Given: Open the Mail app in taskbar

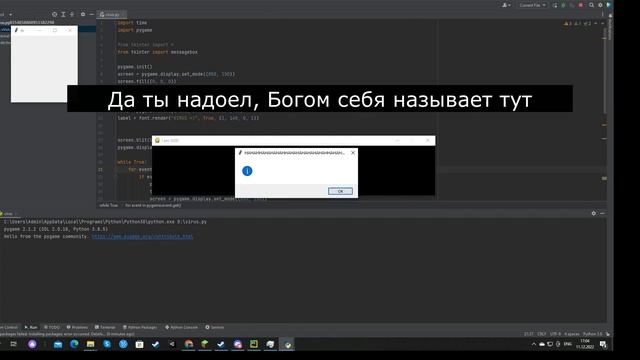Looking at the screenshot, I should (x=58, y=344).
